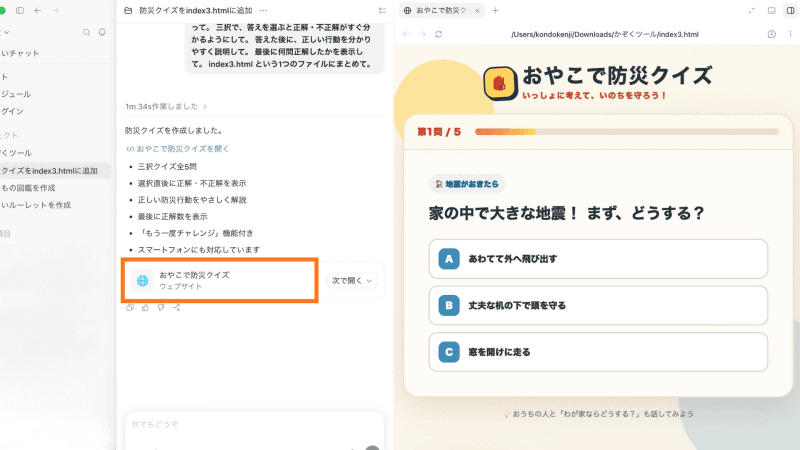
Task: Click 最後に正解数を表示 bullet
Action: [172, 216]
